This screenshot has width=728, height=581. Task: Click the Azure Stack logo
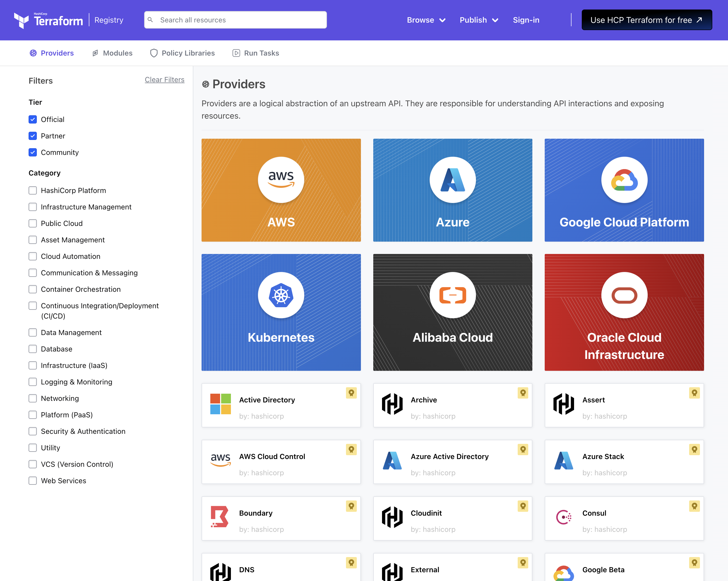pos(564,461)
